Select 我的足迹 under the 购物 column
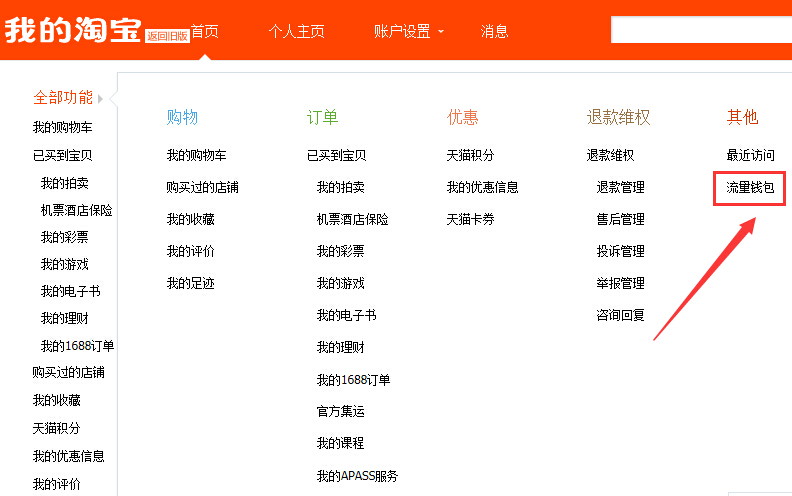This screenshot has height=496, width=792. [190, 283]
